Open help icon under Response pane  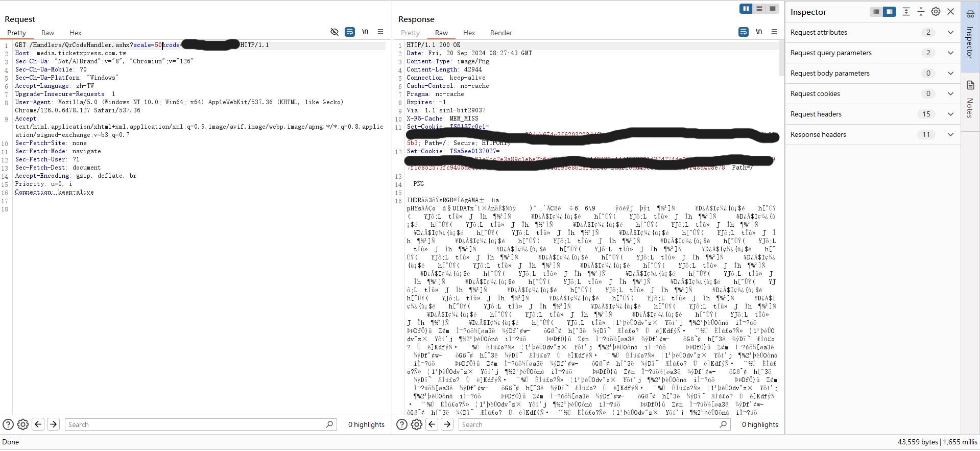(x=402, y=424)
